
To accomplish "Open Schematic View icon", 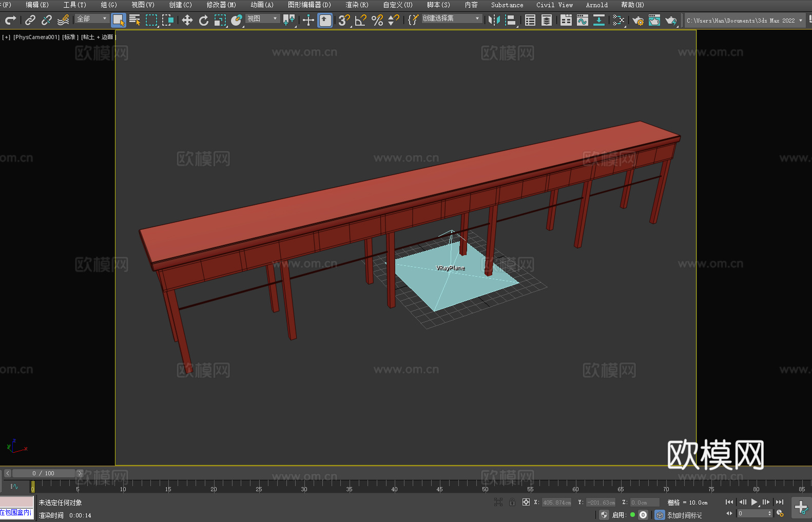I will (599, 20).
